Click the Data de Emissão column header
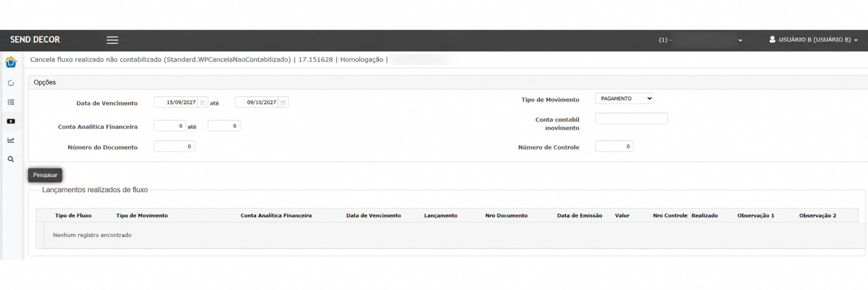Screen dimensions: 868x290 click(580, 216)
